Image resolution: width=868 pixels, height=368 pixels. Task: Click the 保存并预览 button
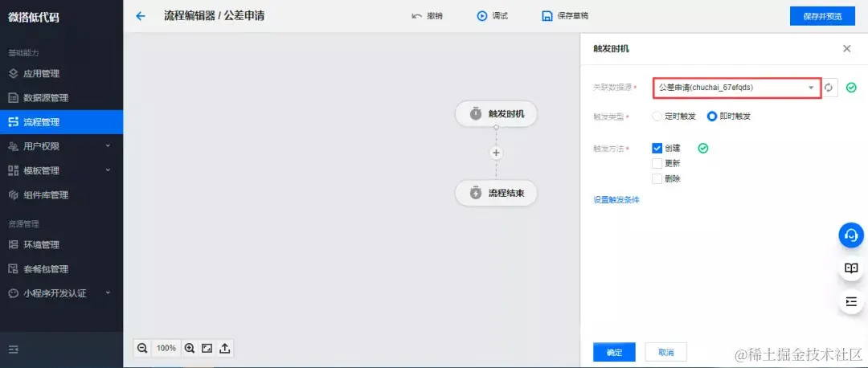(x=823, y=16)
